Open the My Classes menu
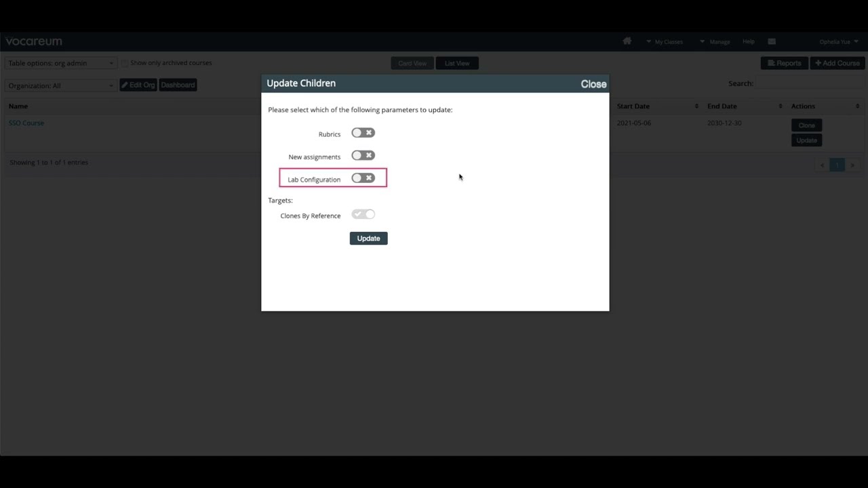This screenshot has width=868, height=488. pos(665,42)
